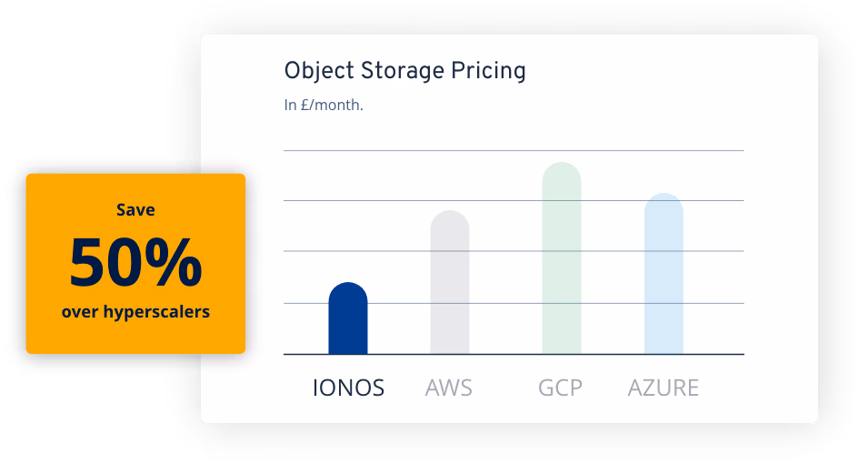The width and height of the screenshot is (868, 464).
Task: Click the large 50% text
Action: (135, 263)
